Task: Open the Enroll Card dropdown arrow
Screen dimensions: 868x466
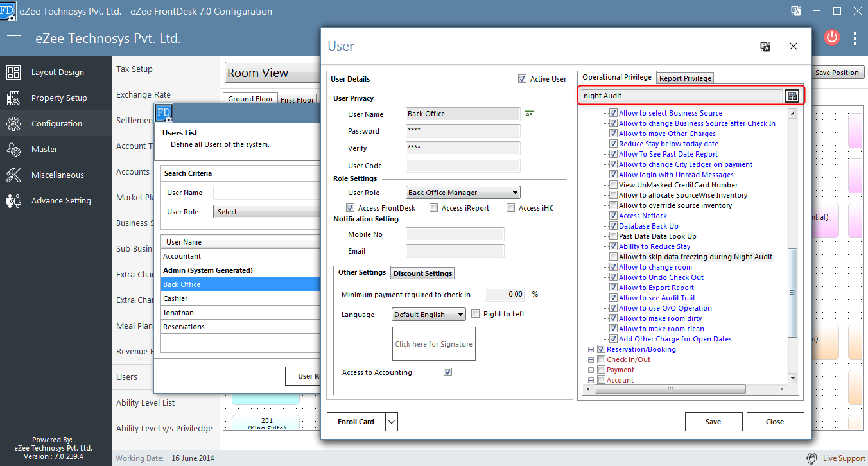Action: (392, 422)
